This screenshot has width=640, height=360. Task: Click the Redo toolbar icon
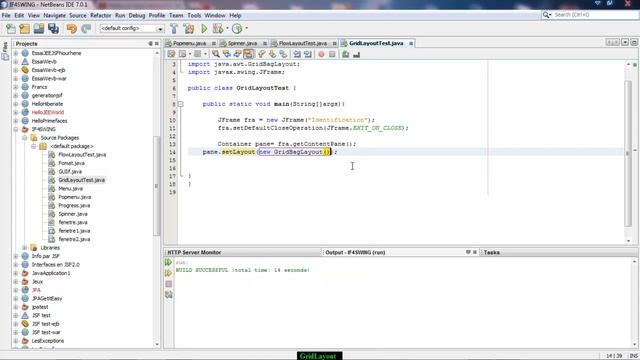86,29
